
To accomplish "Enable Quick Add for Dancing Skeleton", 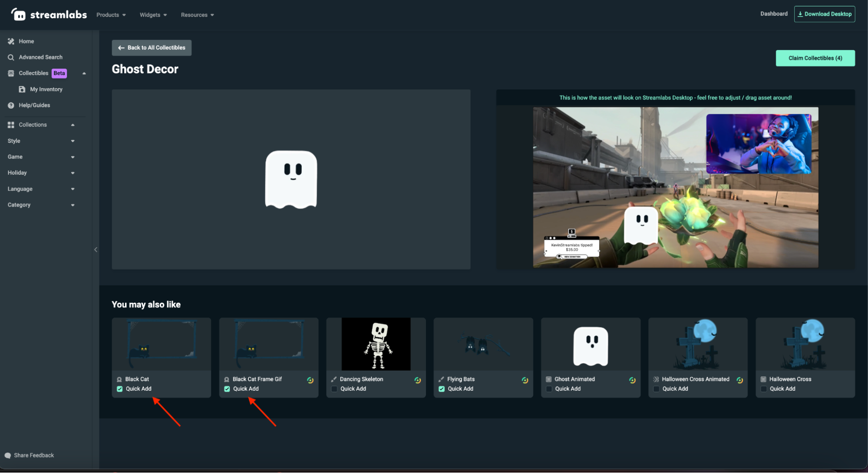I will (333, 389).
